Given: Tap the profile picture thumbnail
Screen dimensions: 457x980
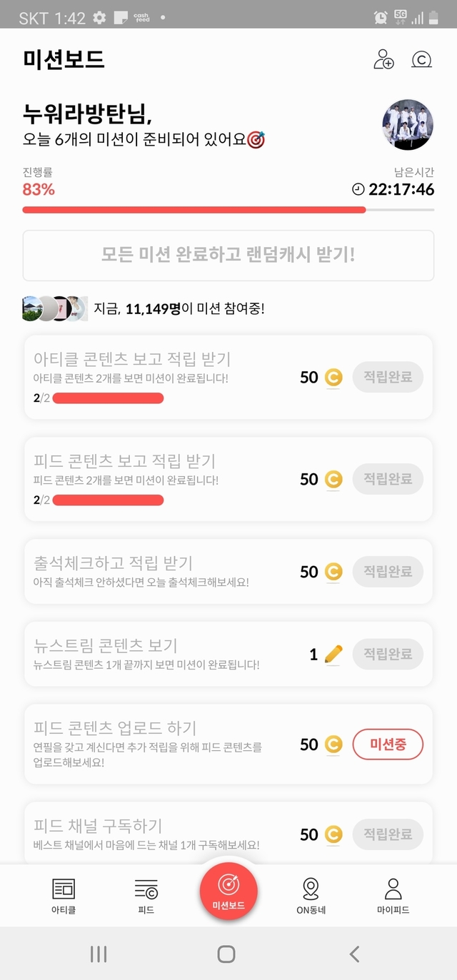Looking at the screenshot, I should tap(408, 124).
